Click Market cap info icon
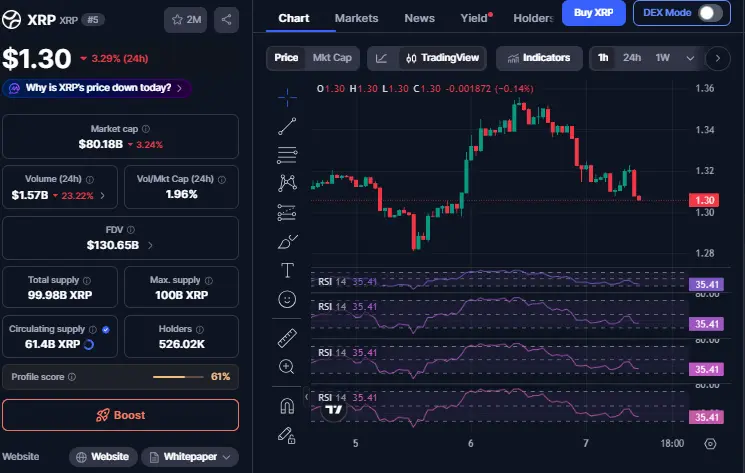This screenshot has width=745, height=473. click(x=146, y=129)
